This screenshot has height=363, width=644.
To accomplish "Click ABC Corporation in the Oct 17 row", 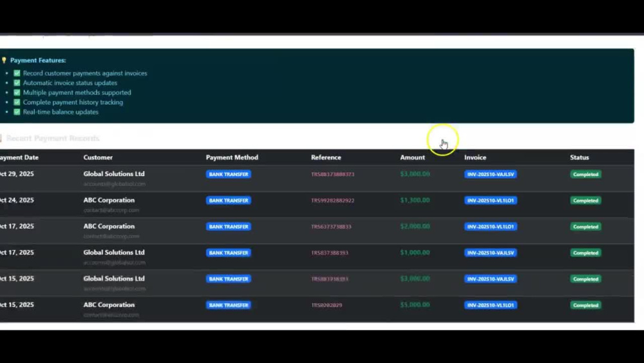I will click(x=109, y=226).
